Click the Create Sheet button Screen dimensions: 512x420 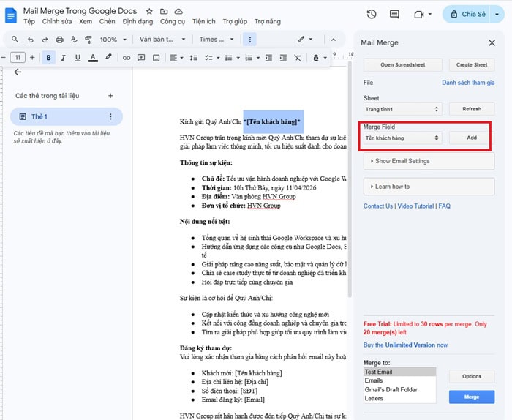472,64
